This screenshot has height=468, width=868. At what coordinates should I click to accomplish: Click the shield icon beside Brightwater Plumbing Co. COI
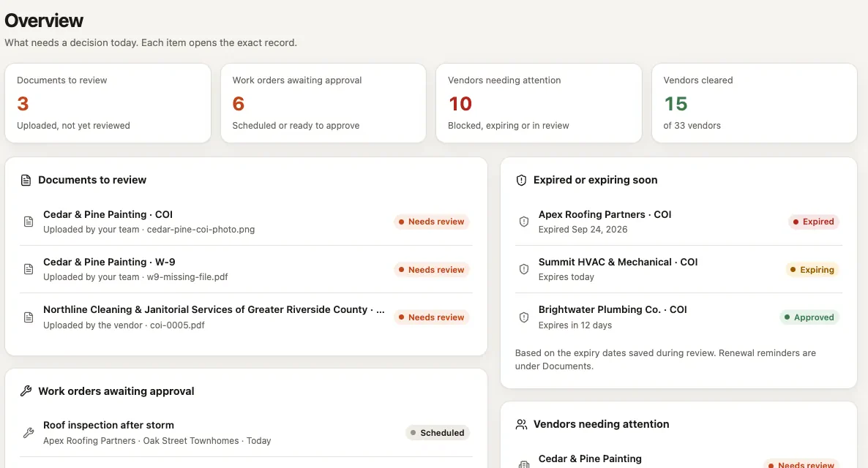pyautogui.click(x=524, y=317)
